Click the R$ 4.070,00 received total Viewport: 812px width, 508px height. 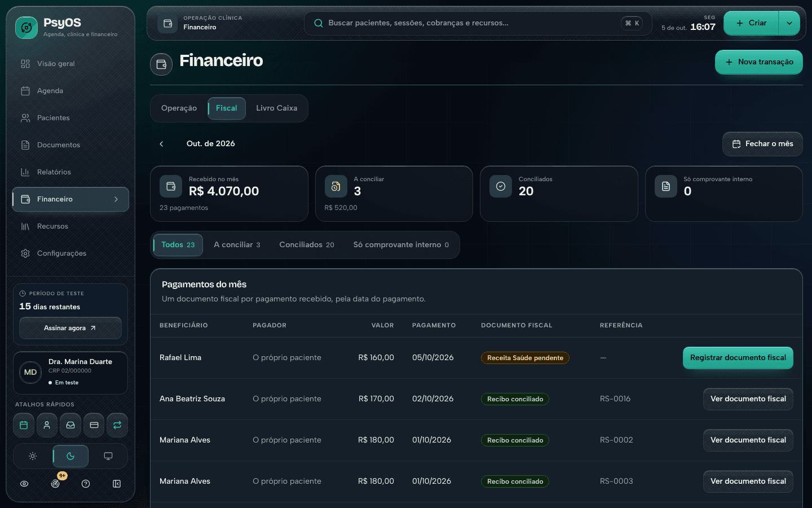click(x=224, y=191)
